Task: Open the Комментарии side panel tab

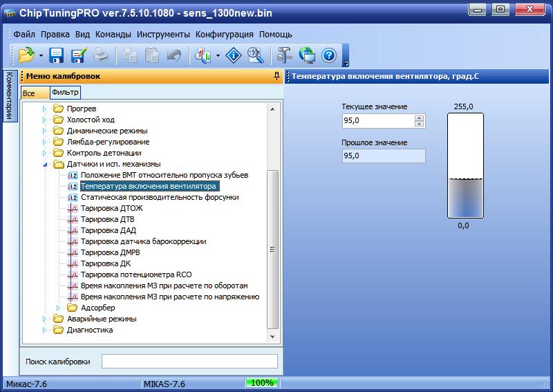Action: pos(10,95)
